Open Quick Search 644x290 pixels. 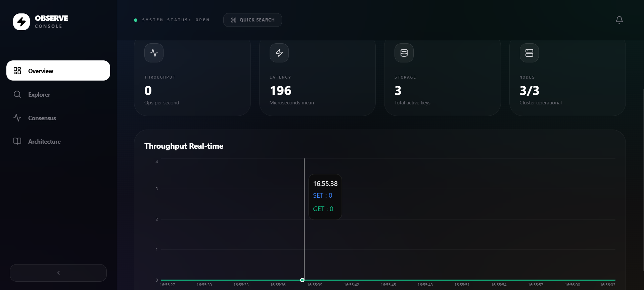tap(252, 20)
